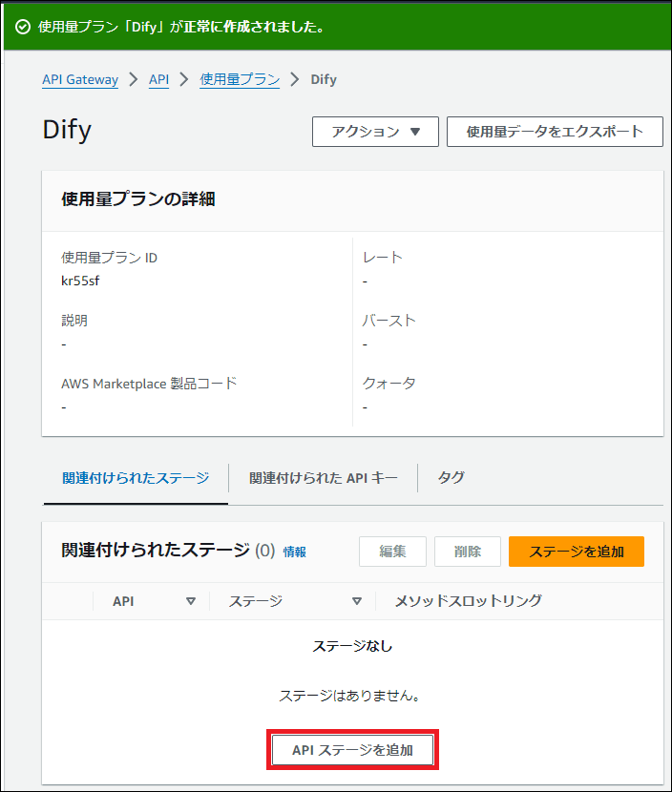Navigate to 使用量プラン breadcrumb
This screenshot has height=792, width=672.
point(240,80)
